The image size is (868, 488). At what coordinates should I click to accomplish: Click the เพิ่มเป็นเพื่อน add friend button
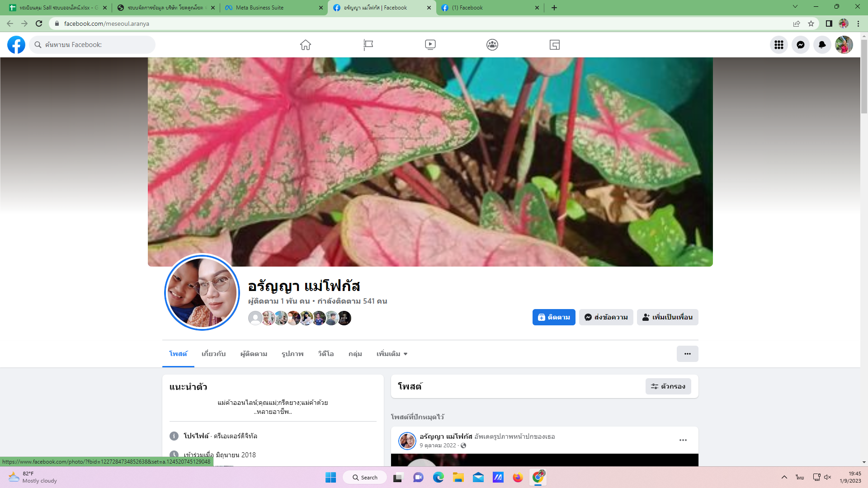pyautogui.click(x=667, y=317)
